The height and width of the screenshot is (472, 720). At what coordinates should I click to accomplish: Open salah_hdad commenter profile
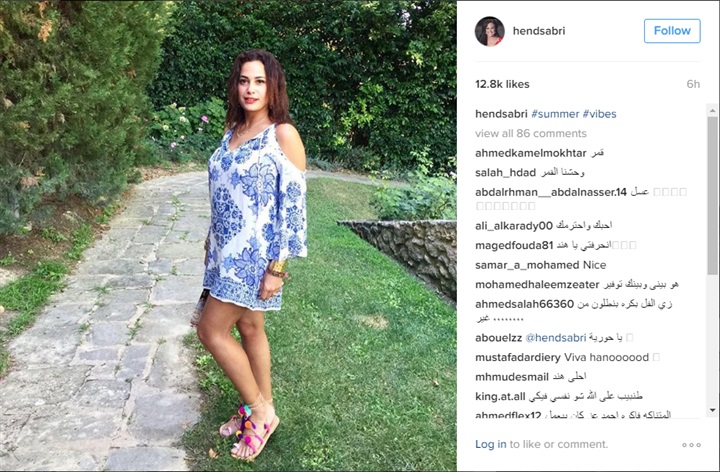pos(505,173)
